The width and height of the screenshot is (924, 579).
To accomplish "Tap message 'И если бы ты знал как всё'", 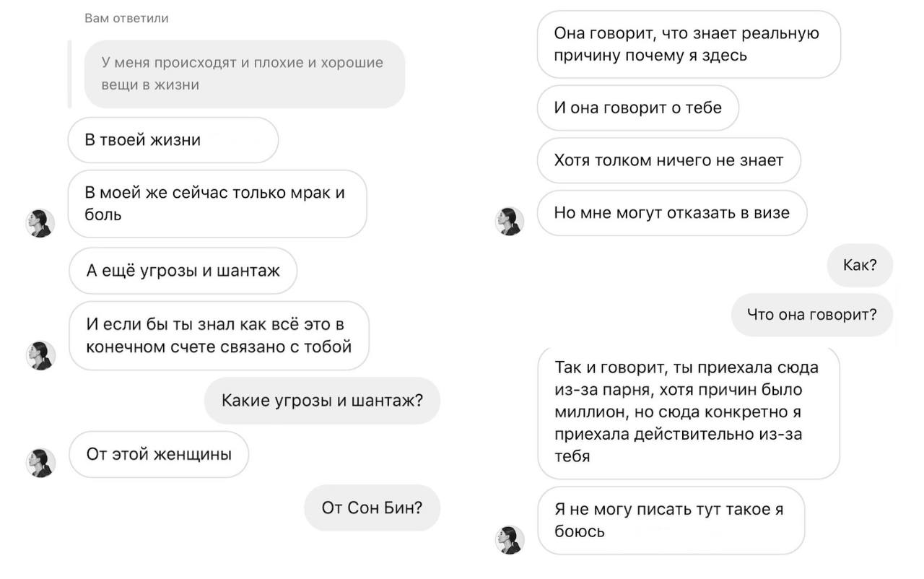I will 219,336.
